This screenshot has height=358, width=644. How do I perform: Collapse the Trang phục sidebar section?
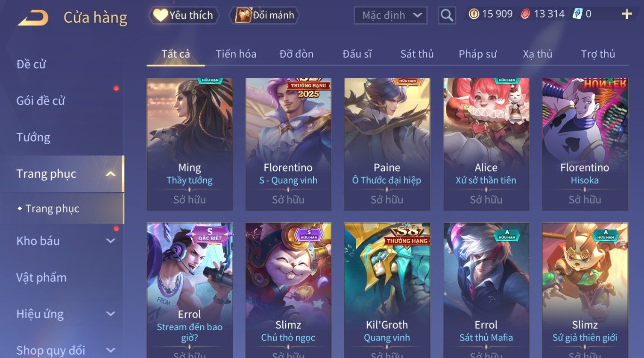(111, 174)
